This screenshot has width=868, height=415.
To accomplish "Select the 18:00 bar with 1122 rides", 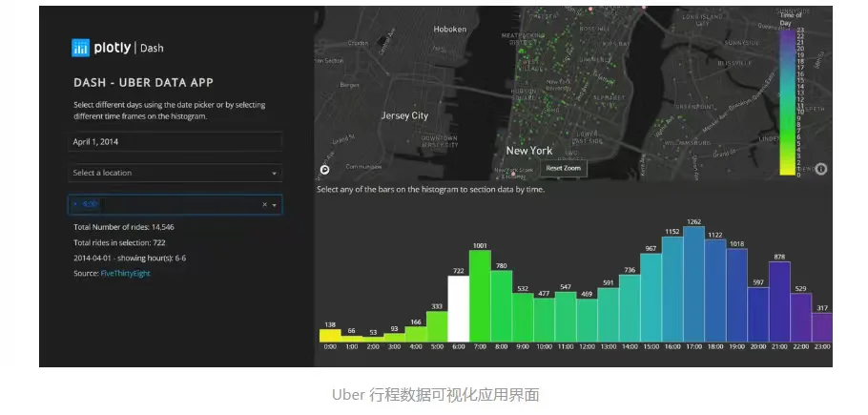I will [715, 290].
